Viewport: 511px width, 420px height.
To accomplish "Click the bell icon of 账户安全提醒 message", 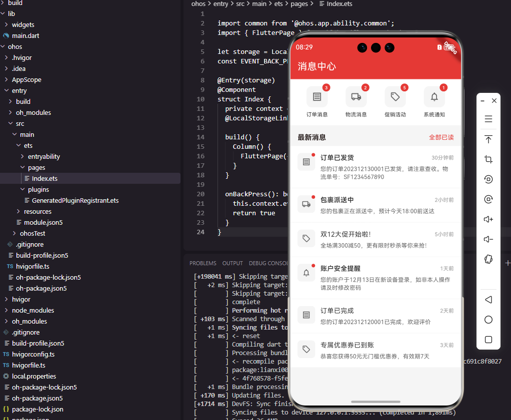I will click(306, 273).
